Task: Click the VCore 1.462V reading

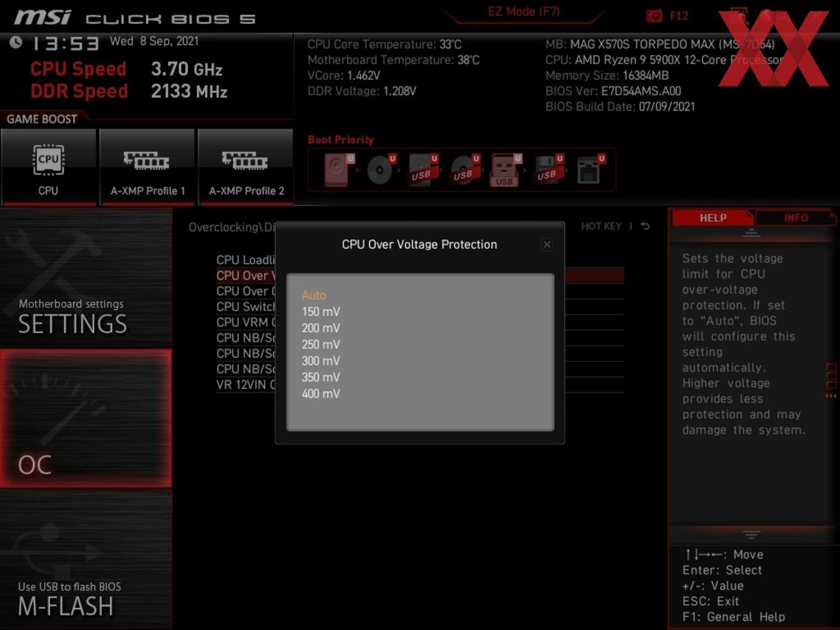Action: pyautogui.click(x=344, y=75)
